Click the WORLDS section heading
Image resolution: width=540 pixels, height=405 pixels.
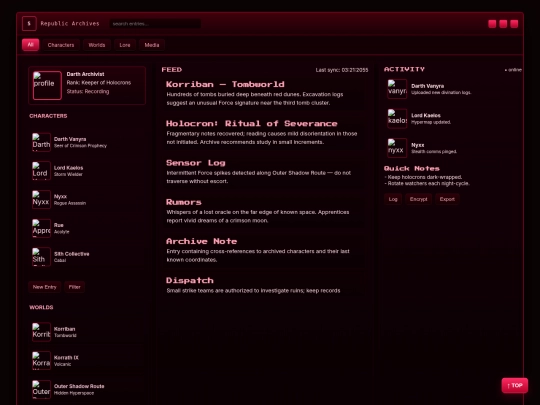point(41,307)
